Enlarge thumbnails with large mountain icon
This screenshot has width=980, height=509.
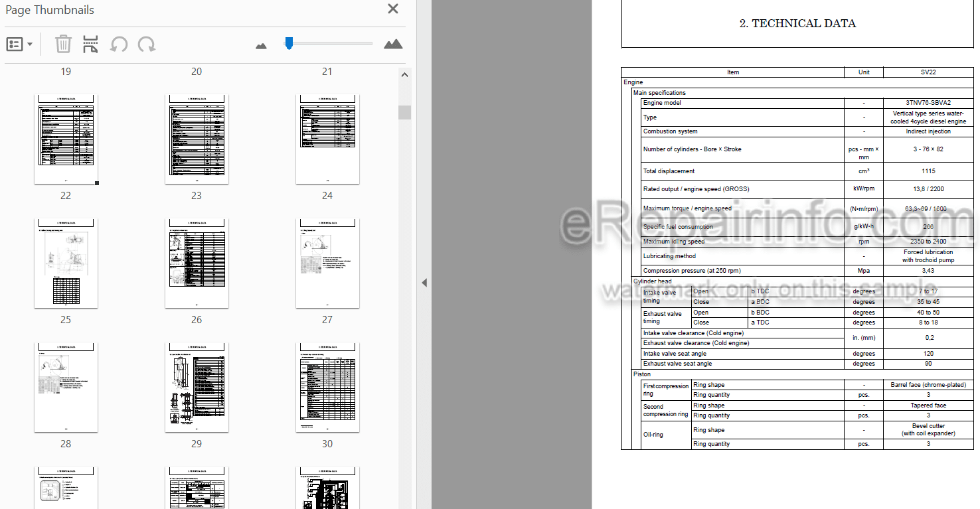coord(393,44)
